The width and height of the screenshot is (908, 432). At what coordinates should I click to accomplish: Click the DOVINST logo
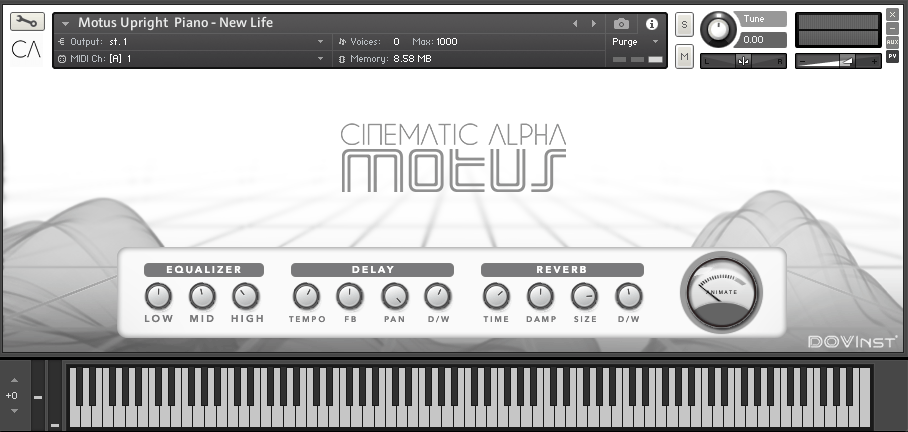852,341
